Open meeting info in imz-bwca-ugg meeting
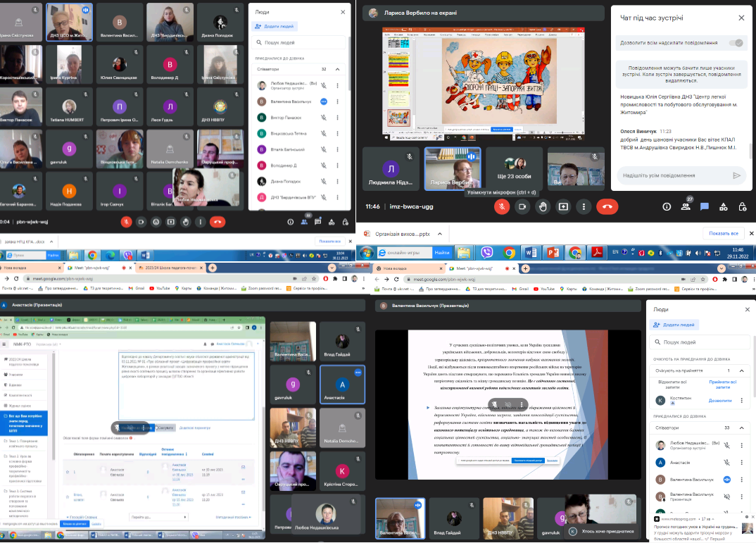Viewport: 756px width, 543px height. 667,206
